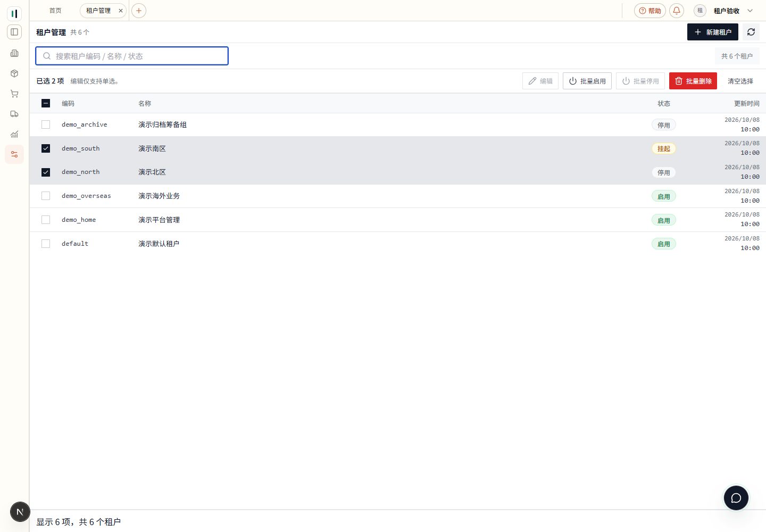Screen dimensions: 766x532
Task: Click the demo_home code cell
Action: pyautogui.click(x=79, y=220)
